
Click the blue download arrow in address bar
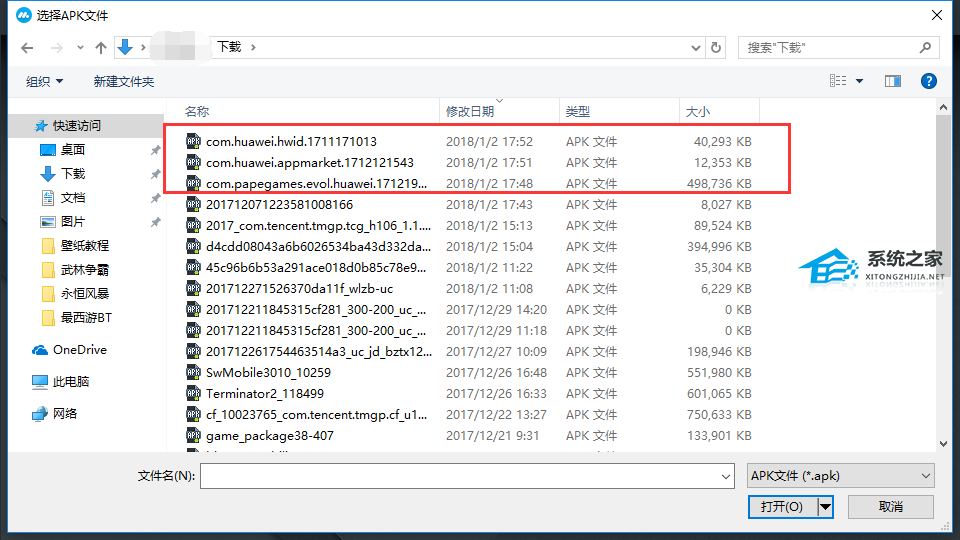click(x=125, y=47)
